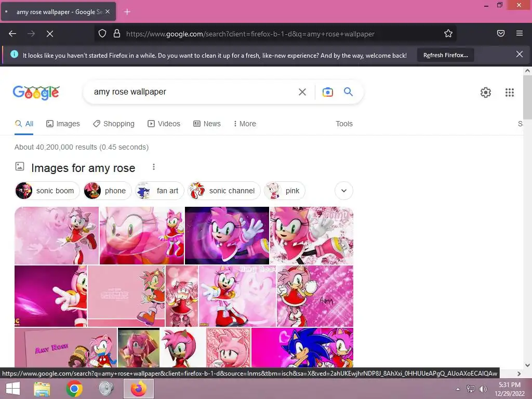The width and height of the screenshot is (532, 399).
Task: Open options beside Images for amy rose
Action: coord(154,167)
